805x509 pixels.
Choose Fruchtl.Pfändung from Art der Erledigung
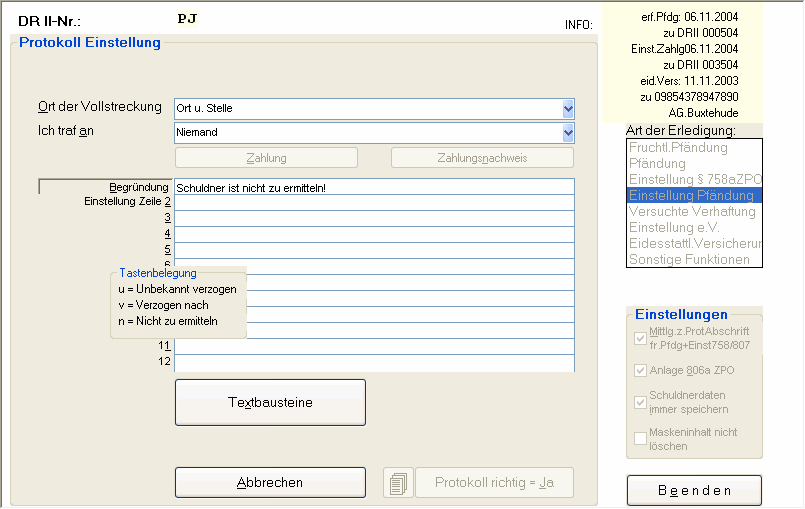pyautogui.click(x=691, y=148)
